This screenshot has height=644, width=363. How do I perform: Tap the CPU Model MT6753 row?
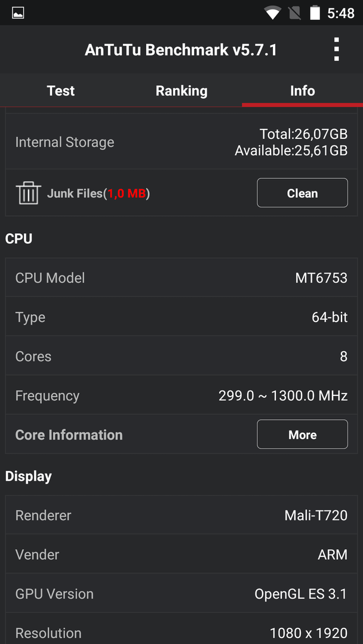(181, 278)
